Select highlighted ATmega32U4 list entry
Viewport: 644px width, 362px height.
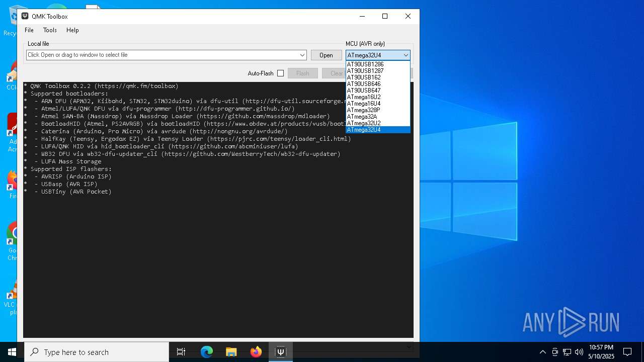click(378, 130)
